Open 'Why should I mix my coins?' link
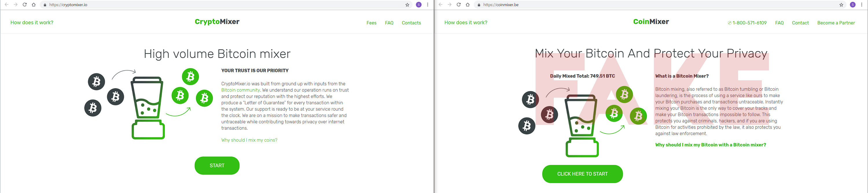Image resolution: width=868 pixels, height=193 pixels. pyautogui.click(x=249, y=140)
